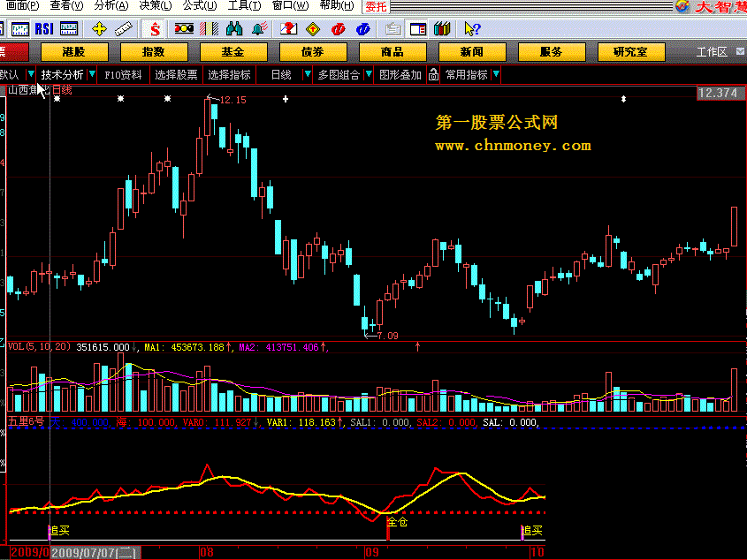The height and width of the screenshot is (560, 747).
Task: Click the F10资料 toolbar item
Action: (x=123, y=75)
